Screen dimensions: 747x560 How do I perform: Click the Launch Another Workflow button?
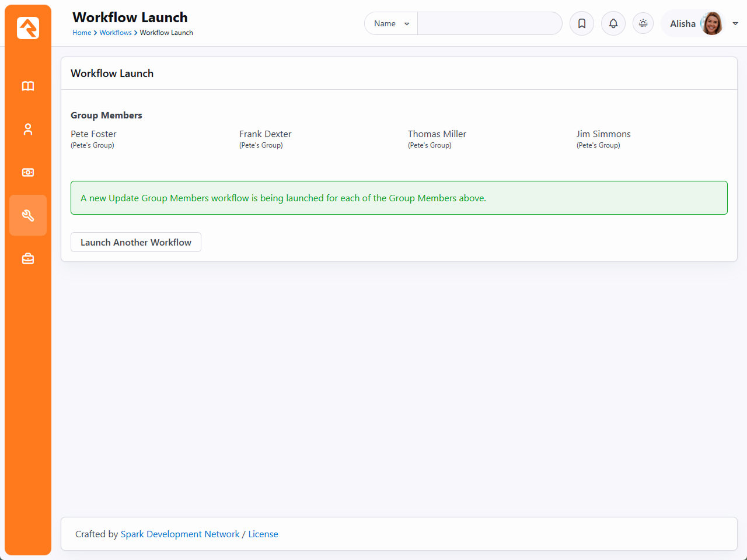(x=136, y=243)
